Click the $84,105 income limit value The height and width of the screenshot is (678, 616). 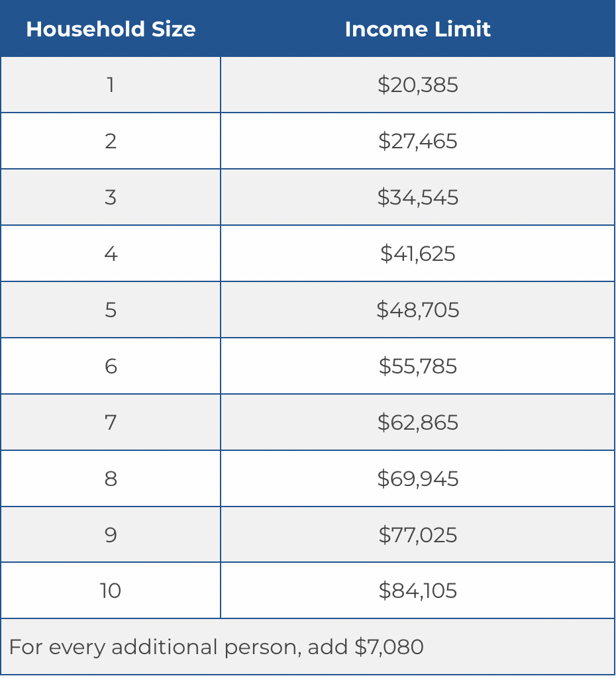coord(418,591)
